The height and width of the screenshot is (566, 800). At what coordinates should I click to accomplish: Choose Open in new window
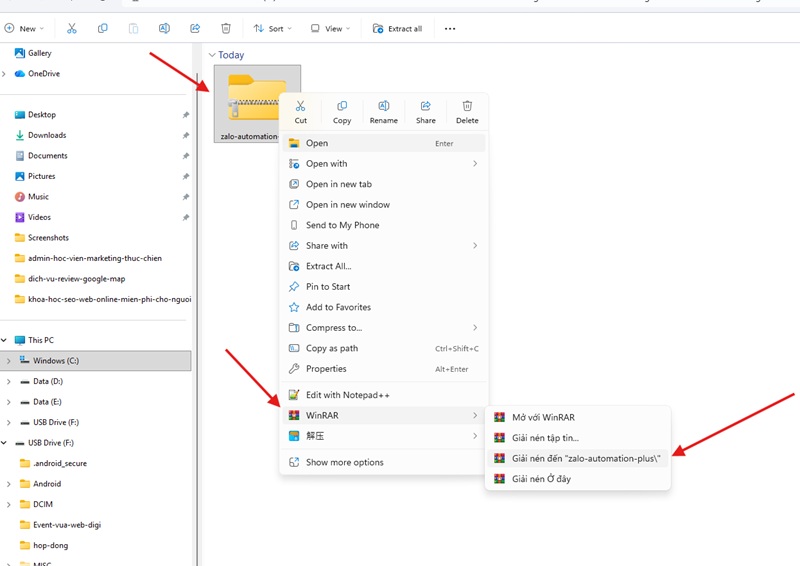click(x=384, y=205)
